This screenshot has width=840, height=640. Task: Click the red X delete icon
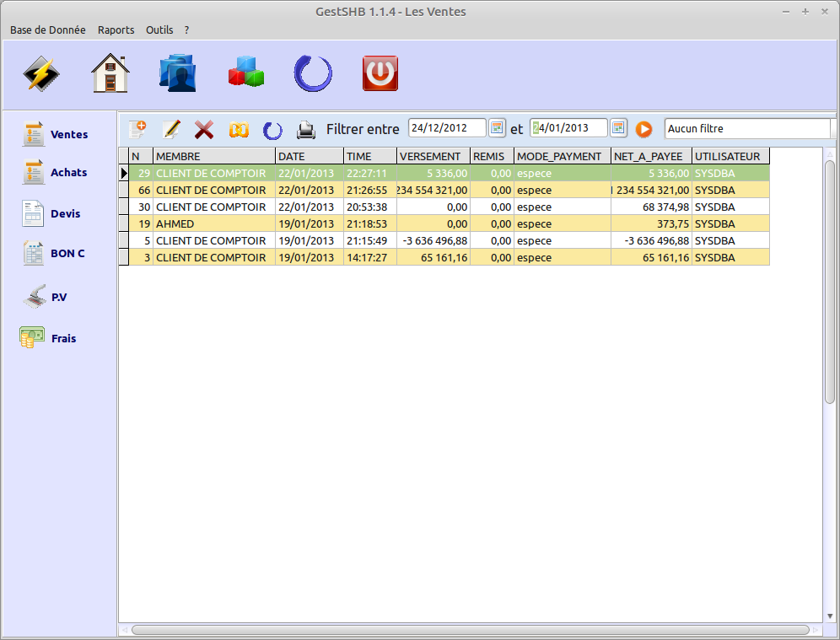coord(204,129)
